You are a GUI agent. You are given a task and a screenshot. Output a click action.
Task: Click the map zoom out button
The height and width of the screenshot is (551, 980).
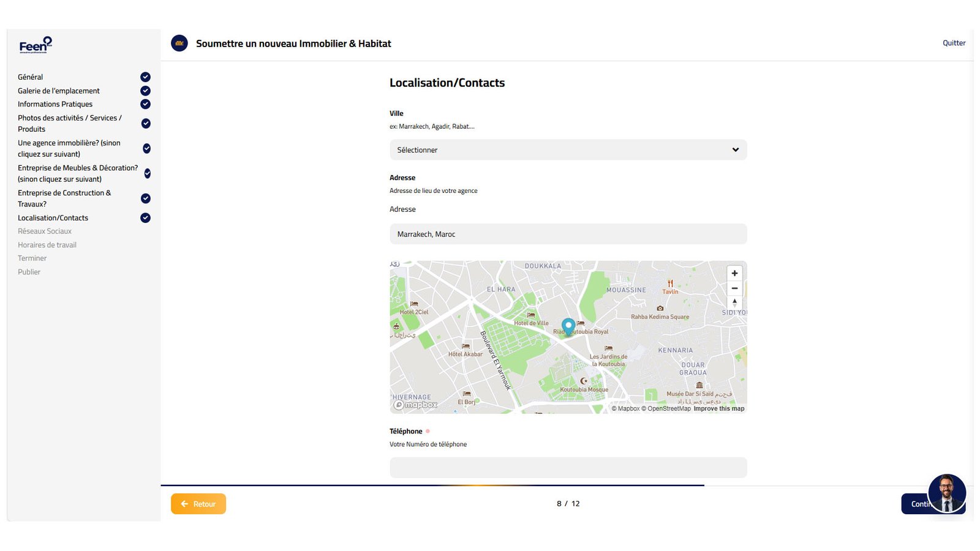(734, 288)
